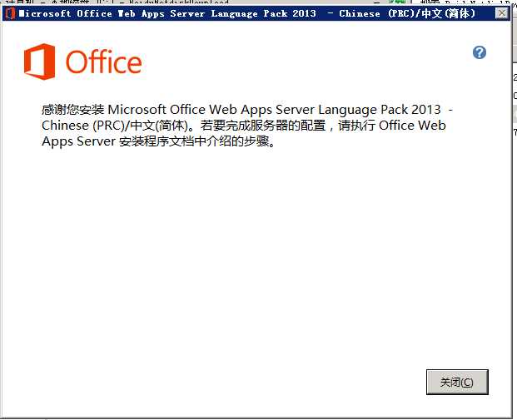
Task: Close the Language Pack installer window
Action: click(502, 13)
